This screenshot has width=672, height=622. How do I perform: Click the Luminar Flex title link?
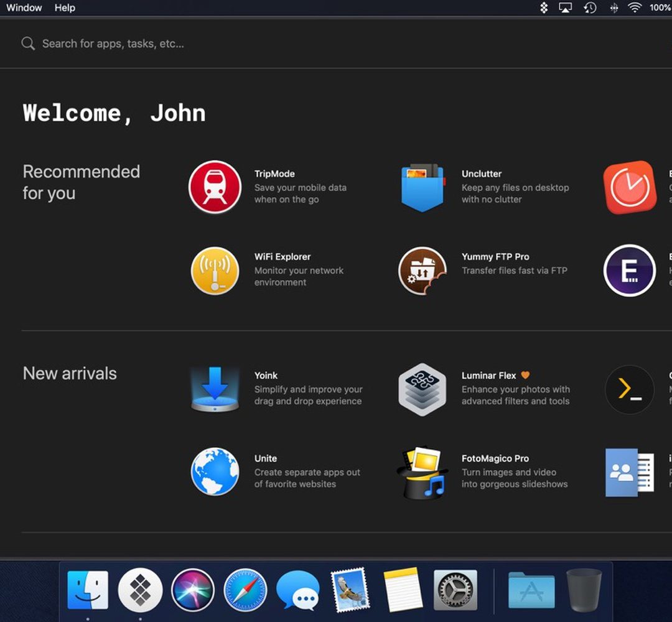point(488,376)
